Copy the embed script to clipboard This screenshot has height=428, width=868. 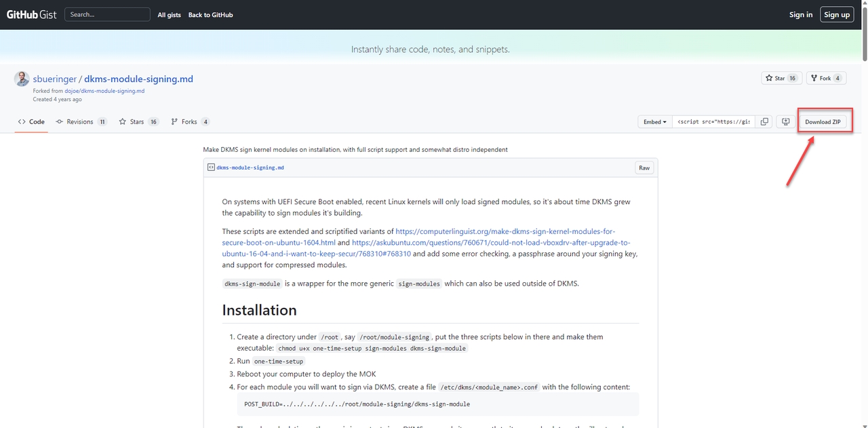point(764,122)
